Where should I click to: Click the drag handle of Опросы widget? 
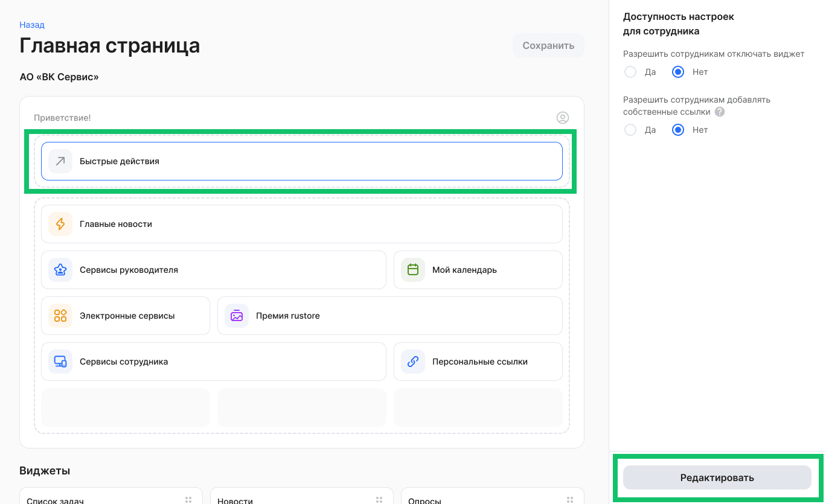click(x=569, y=500)
